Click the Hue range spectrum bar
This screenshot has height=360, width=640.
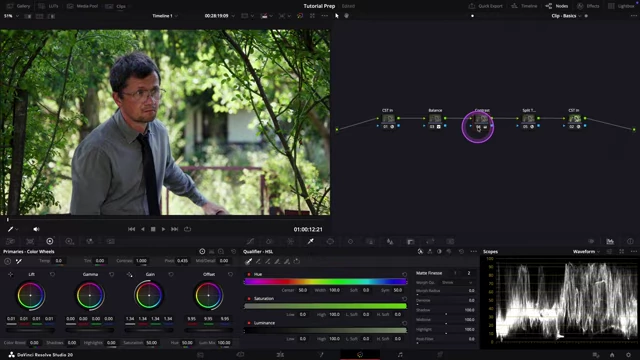click(x=325, y=282)
